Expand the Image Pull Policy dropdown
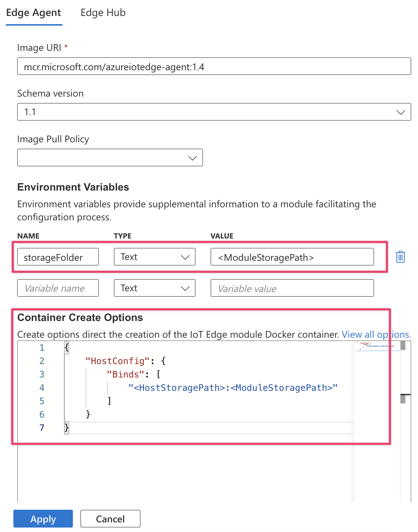This screenshot has width=418, height=532. tap(110, 158)
